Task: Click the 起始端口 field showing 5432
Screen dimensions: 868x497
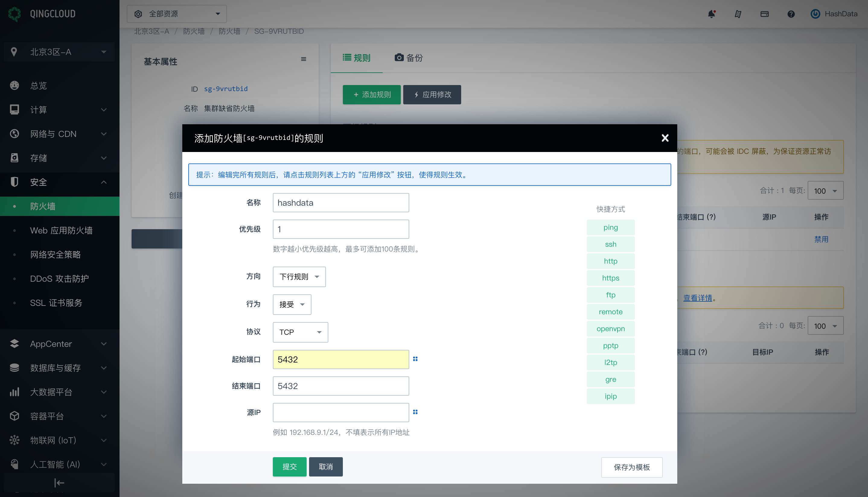Action: [x=340, y=359]
